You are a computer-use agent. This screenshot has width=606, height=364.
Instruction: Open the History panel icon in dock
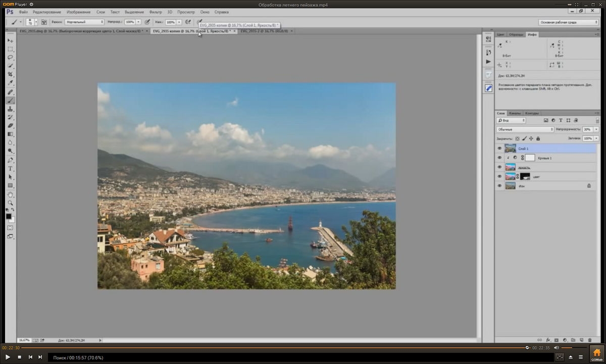coord(488,52)
